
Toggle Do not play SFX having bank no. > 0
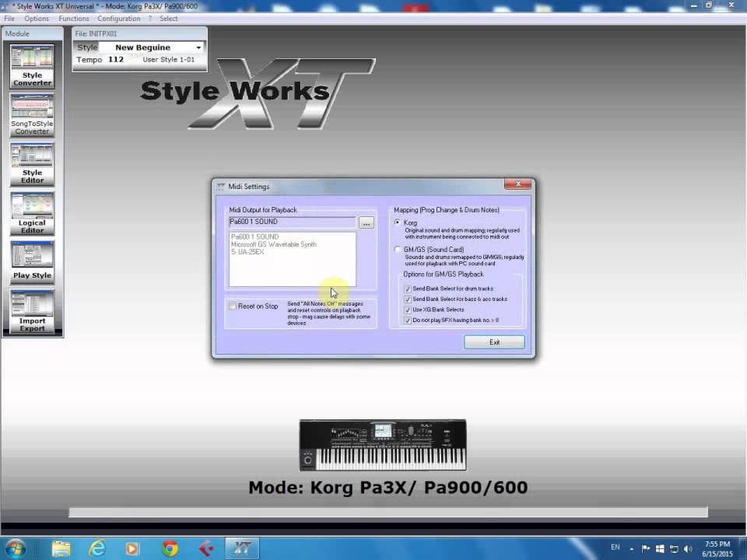[x=407, y=320]
